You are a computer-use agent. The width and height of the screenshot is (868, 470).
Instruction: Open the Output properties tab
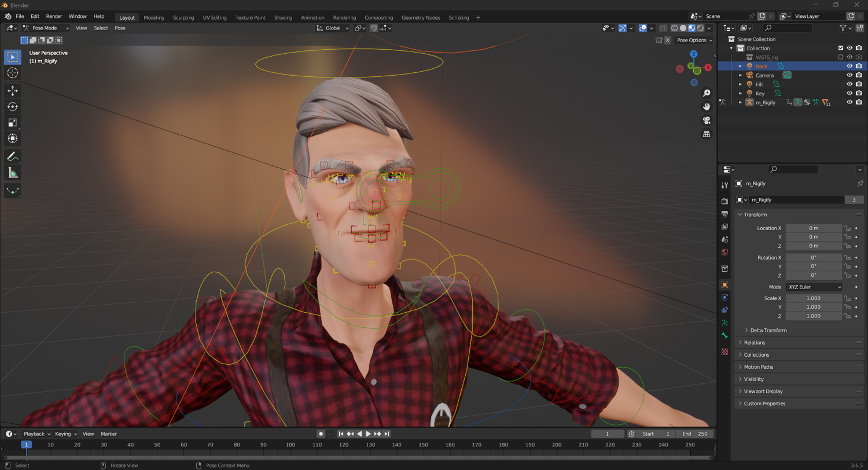click(724, 214)
